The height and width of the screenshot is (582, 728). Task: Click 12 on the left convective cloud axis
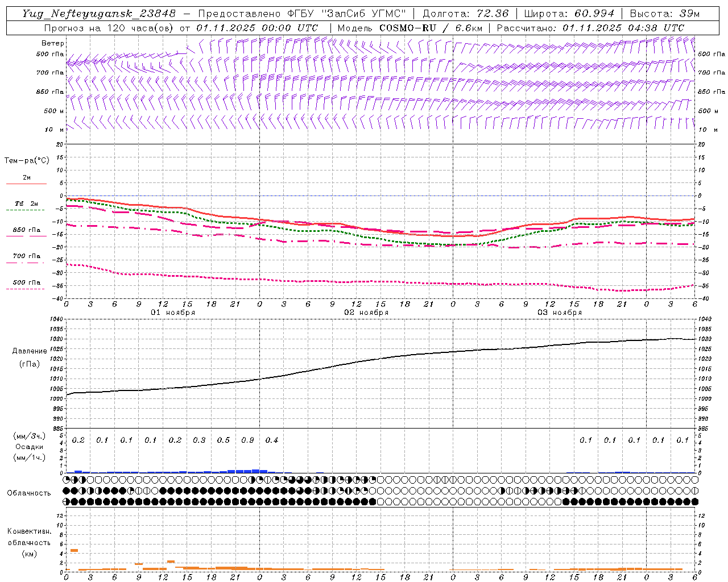pos(60,516)
